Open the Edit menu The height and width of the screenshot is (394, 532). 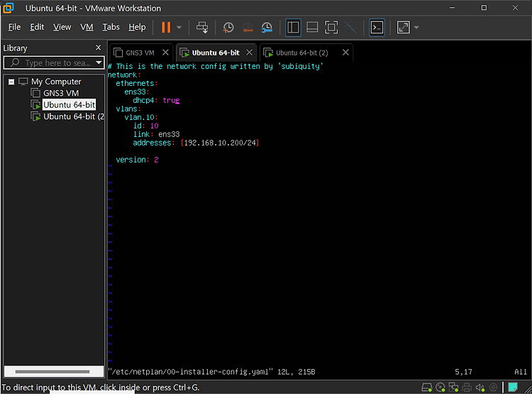point(37,27)
